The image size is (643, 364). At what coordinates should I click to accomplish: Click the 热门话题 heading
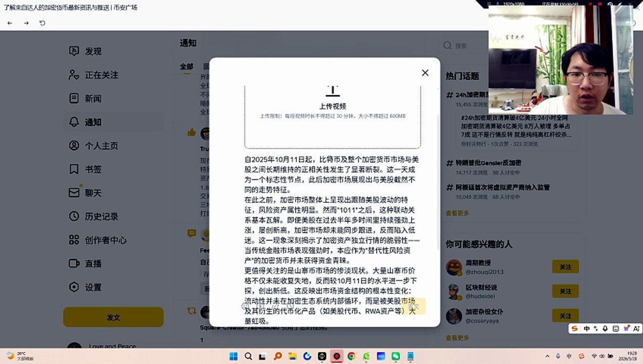pos(462,76)
